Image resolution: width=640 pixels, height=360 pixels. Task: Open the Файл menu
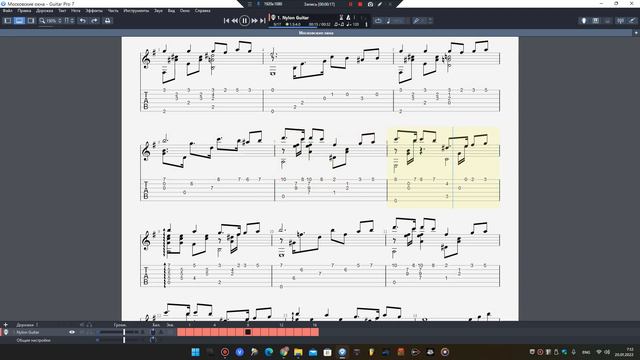(7, 11)
